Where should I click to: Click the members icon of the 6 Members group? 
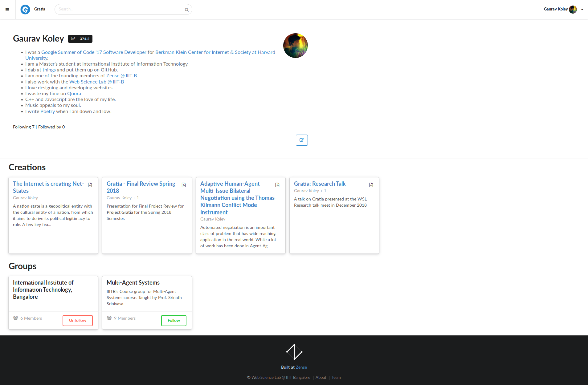pyautogui.click(x=15, y=318)
